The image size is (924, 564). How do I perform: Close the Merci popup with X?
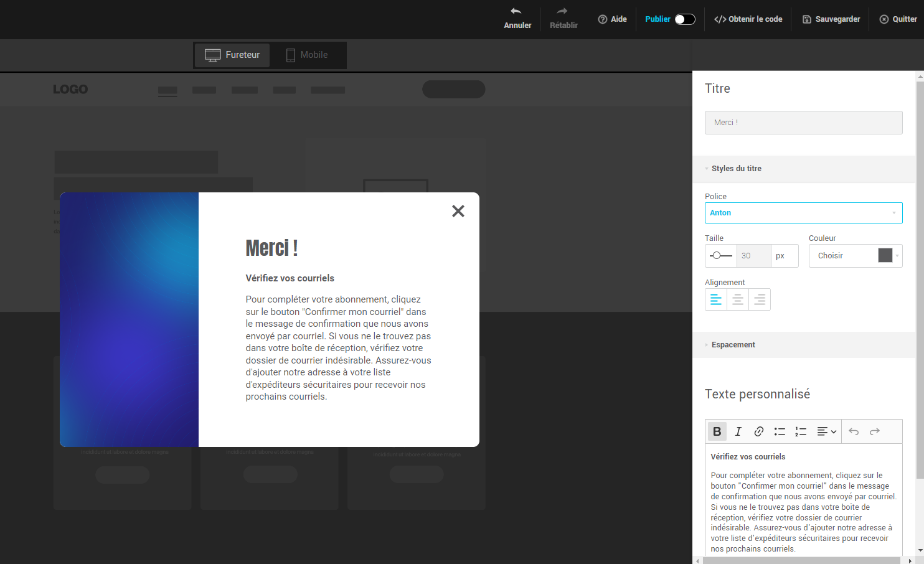458,212
